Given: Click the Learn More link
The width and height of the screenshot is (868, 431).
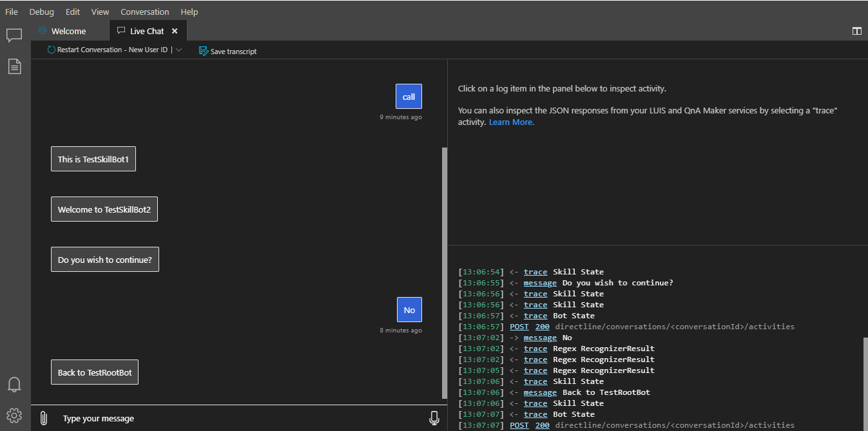Looking at the screenshot, I should (x=510, y=122).
